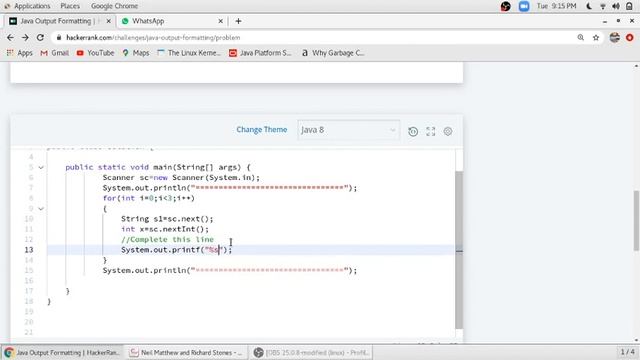The width and height of the screenshot is (640, 360).
Task: Open Chrome profile avatar icon
Action: click(615, 38)
